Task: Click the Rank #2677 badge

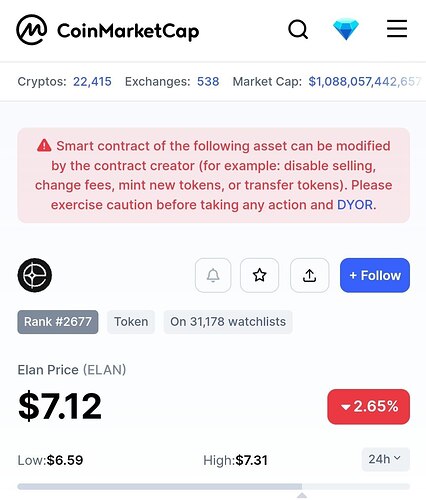Action: click(x=58, y=322)
